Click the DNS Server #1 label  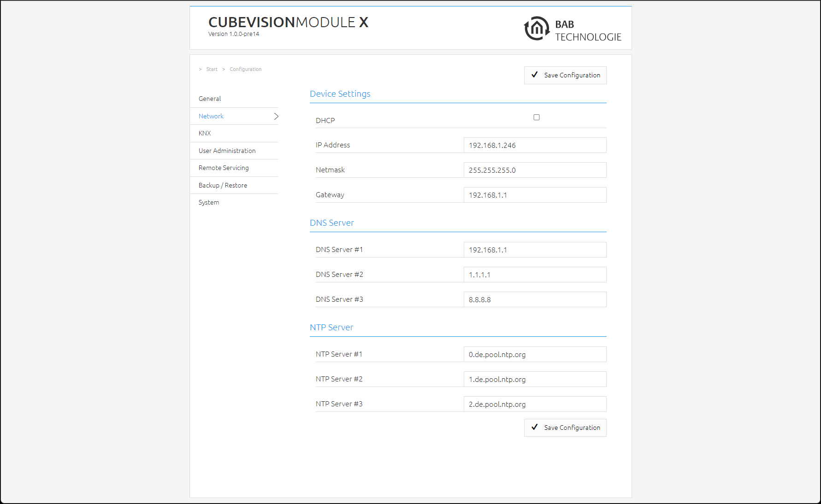(x=339, y=250)
